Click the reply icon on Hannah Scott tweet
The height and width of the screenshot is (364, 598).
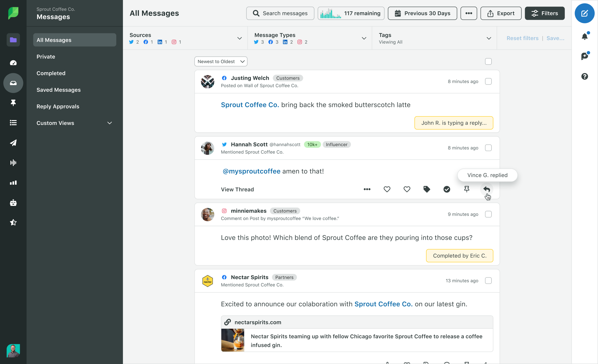[x=486, y=189]
